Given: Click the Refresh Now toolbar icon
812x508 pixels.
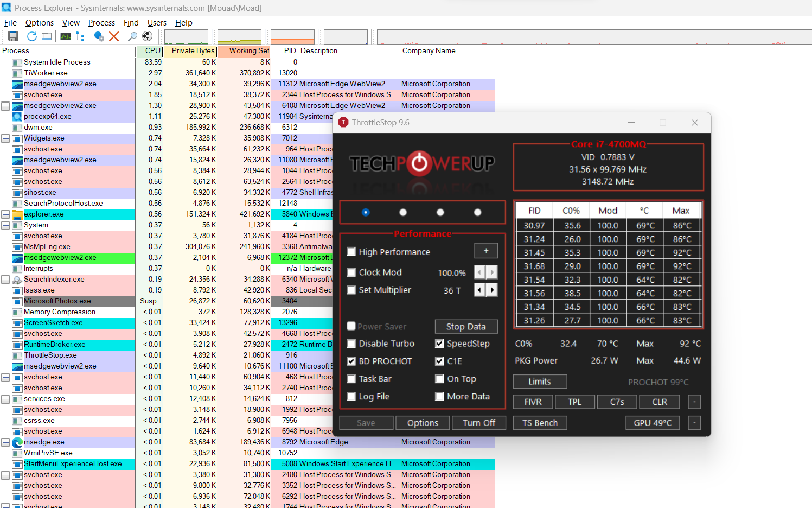Looking at the screenshot, I should point(32,36).
